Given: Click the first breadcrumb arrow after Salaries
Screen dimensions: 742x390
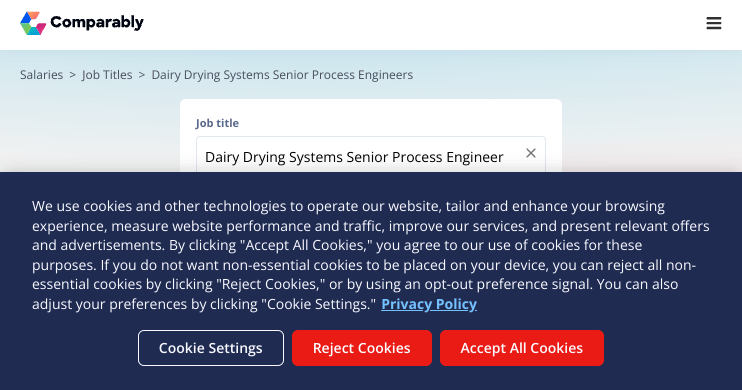Looking at the screenshot, I should [x=72, y=75].
